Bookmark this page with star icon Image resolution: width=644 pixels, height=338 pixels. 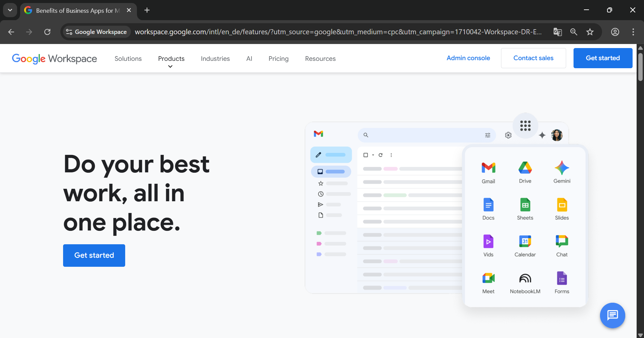590,32
